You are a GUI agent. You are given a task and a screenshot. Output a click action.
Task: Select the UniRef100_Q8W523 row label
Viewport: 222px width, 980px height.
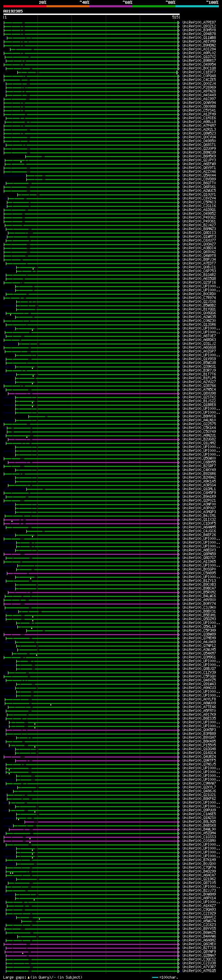[199, 133]
